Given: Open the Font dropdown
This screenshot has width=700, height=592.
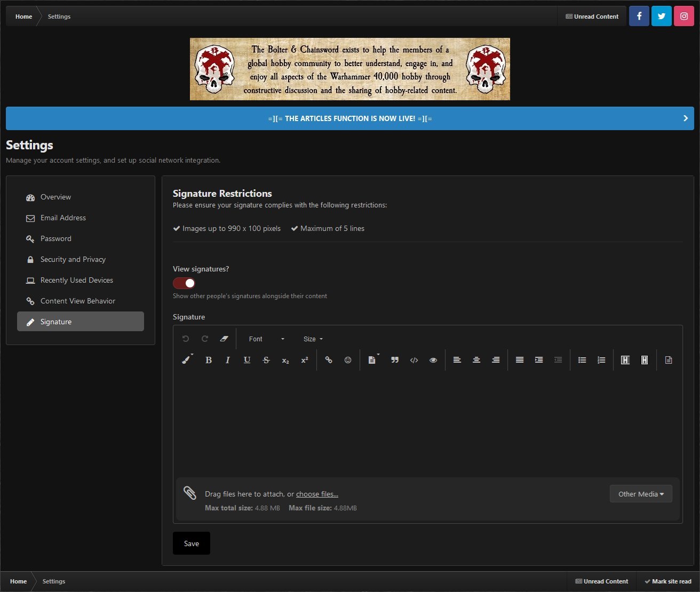Looking at the screenshot, I should tap(266, 339).
